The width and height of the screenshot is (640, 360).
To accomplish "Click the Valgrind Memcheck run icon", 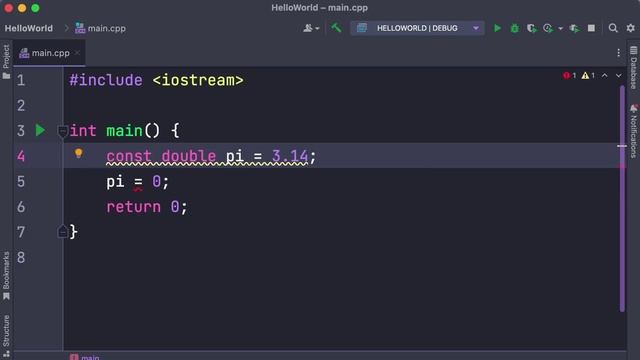I will (x=574, y=28).
